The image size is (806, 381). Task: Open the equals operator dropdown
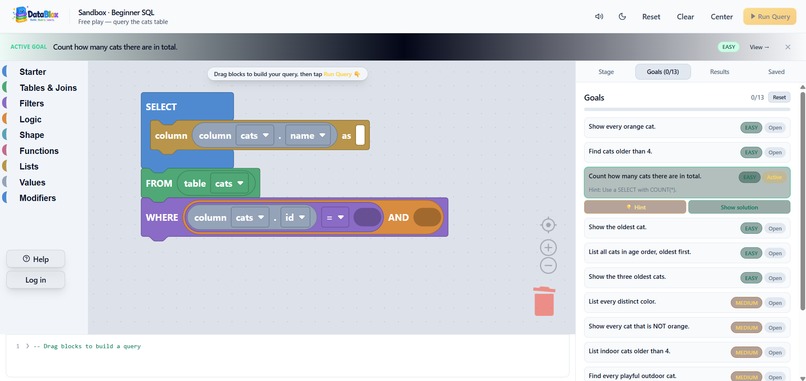coord(335,217)
